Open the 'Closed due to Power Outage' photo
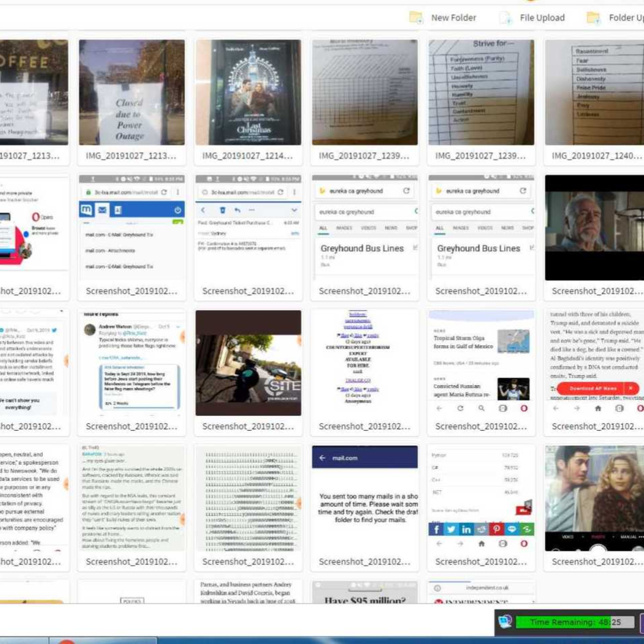This screenshot has height=644, width=644. pyautogui.click(x=132, y=92)
